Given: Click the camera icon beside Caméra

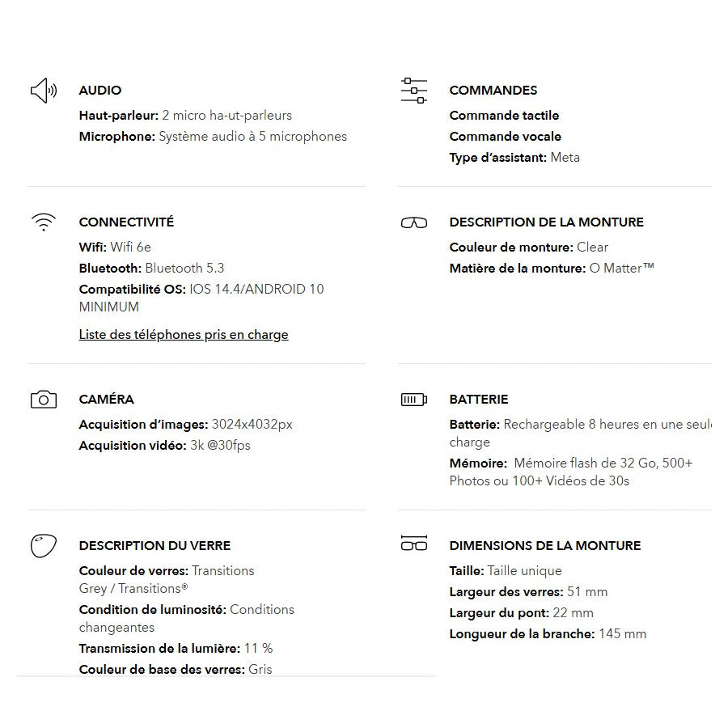Looking at the screenshot, I should click(44, 400).
